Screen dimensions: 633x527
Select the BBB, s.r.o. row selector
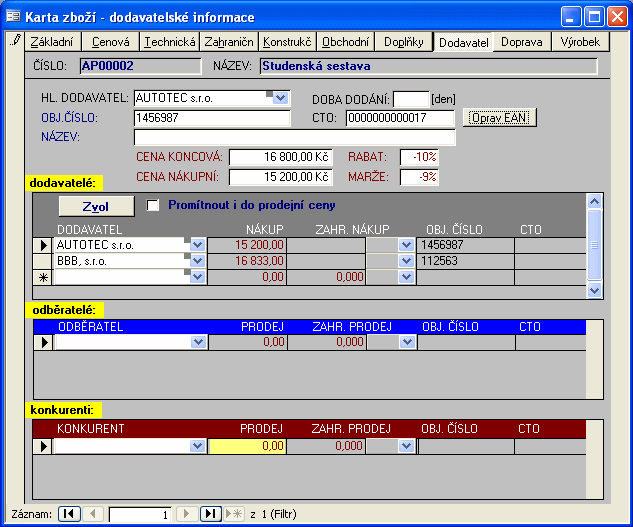[42, 261]
